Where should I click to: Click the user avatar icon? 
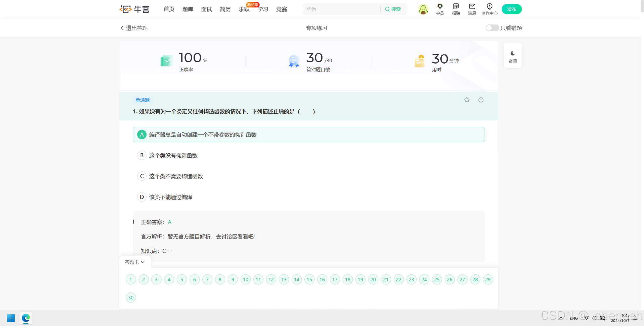423,9
